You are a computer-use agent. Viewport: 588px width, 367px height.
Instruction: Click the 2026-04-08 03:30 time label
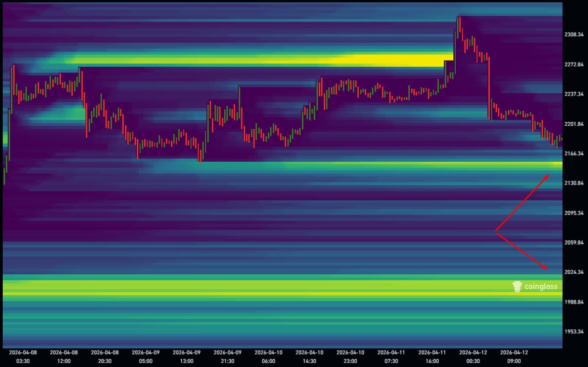point(23,356)
